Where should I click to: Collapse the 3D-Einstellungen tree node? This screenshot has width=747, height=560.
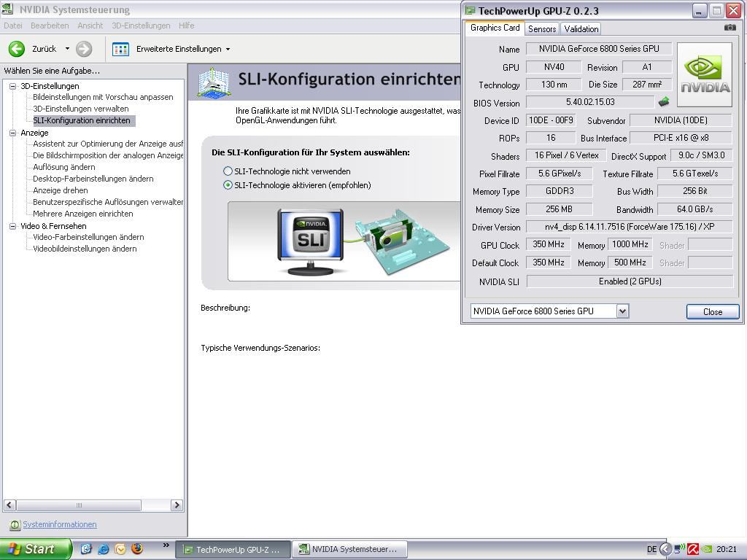[13, 86]
